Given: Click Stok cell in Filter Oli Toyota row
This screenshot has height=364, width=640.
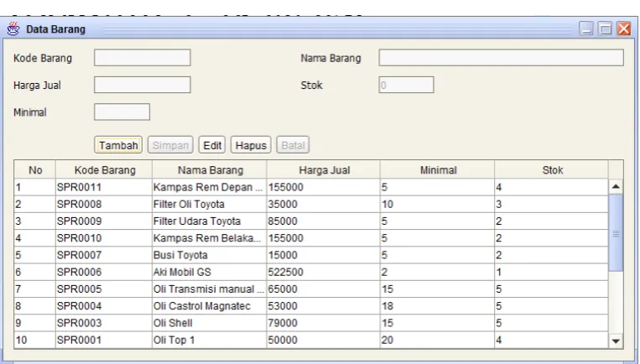Looking at the screenshot, I should (x=552, y=204).
